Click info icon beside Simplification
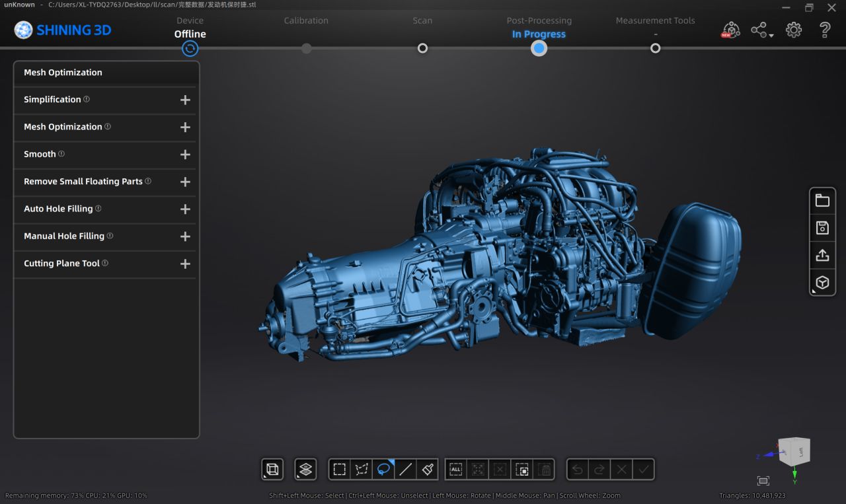Viewport: 846px width, 504px height. tap(87, 99)
